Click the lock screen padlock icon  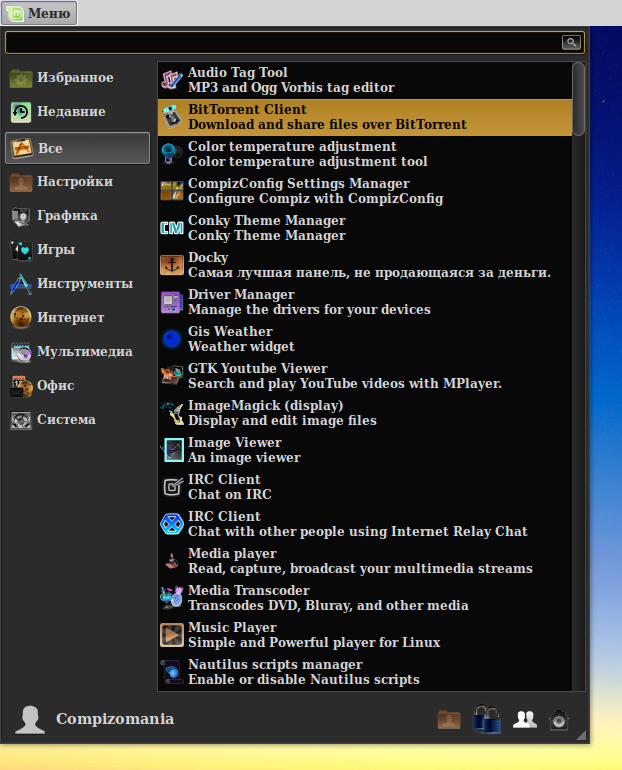pyautogui.click(x=486, y=719)
